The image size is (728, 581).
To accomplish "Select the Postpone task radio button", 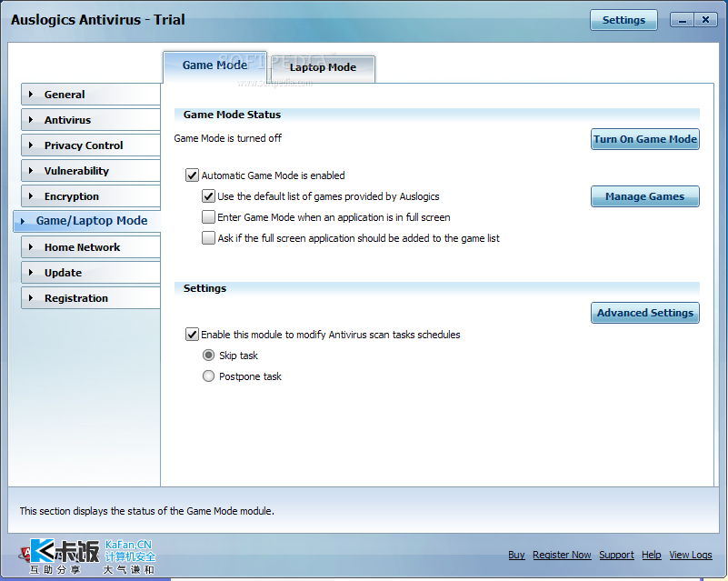I will (208, 376).
